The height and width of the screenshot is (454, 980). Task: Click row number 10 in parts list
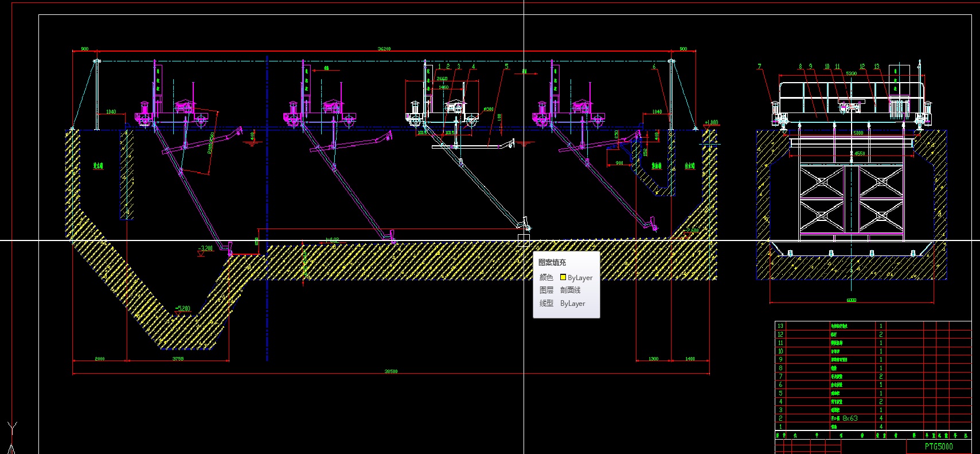pyautogui.click(x=780, y=351)
